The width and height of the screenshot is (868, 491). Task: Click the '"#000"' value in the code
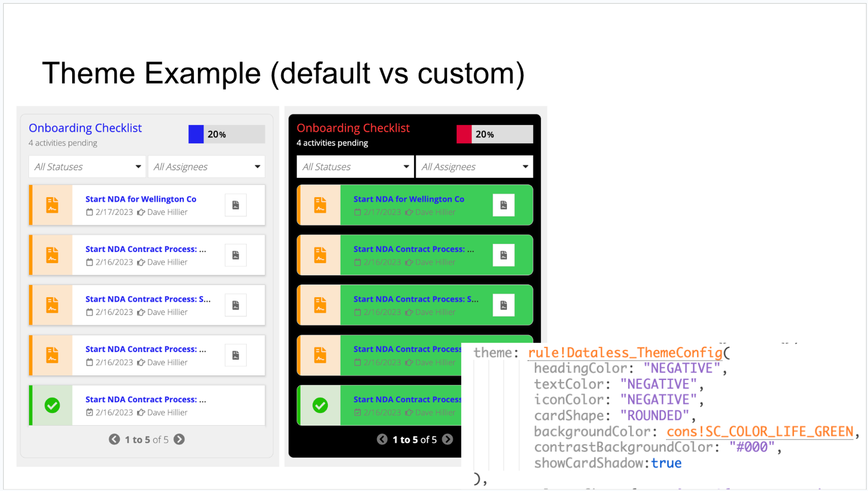(752, 447)
